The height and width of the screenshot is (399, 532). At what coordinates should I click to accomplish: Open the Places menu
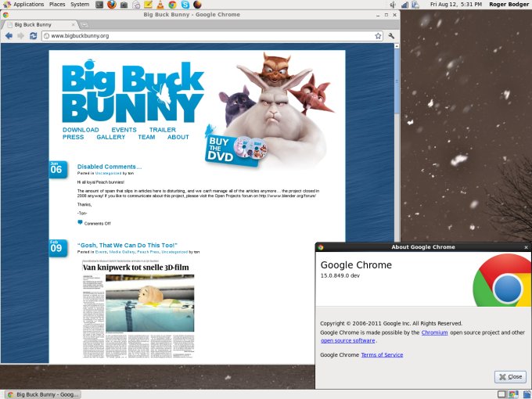57,5
